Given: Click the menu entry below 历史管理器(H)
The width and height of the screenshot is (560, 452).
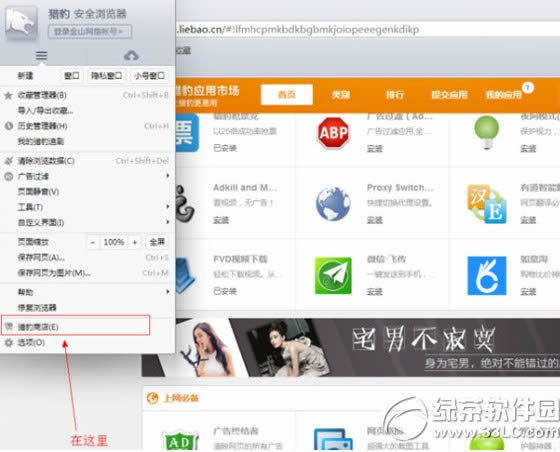Looking at the screenshot, I should click(x=88, y=141).
